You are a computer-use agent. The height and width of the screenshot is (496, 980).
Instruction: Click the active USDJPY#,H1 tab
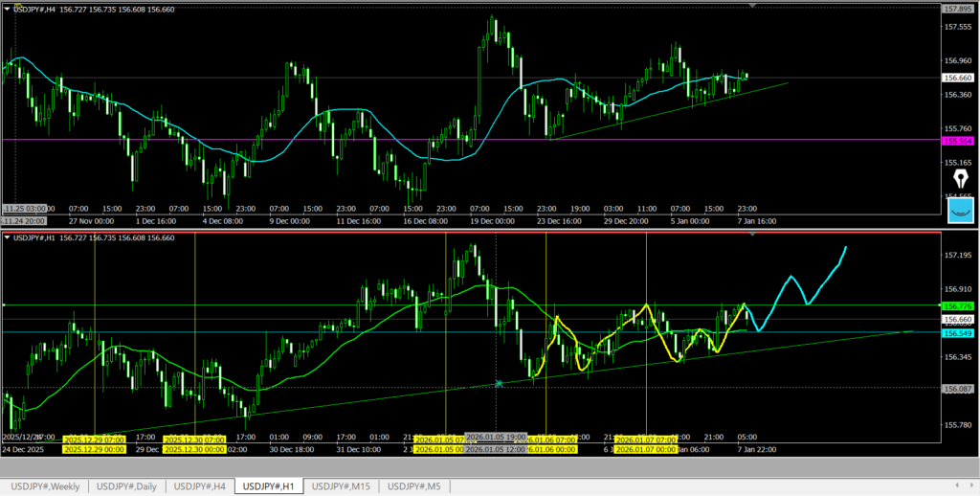[269, 486]
